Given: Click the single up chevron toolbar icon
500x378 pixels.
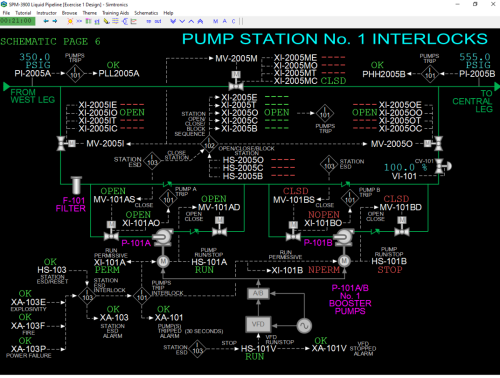Looking at the screenshot, I should click(191, 21).
